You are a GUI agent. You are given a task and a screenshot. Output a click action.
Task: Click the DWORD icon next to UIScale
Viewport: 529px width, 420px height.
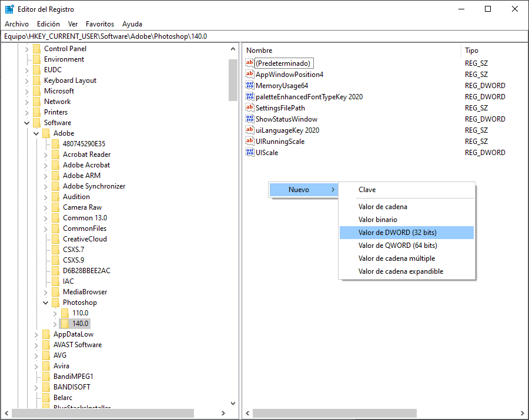coord(250,152)
